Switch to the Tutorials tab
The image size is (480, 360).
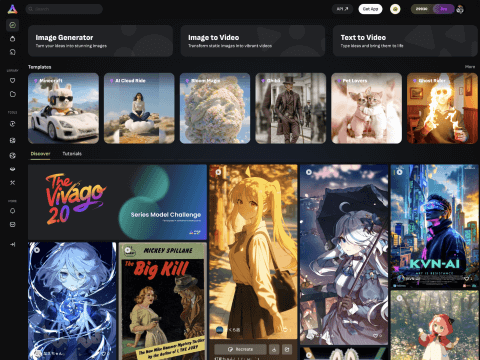point(72,154)
